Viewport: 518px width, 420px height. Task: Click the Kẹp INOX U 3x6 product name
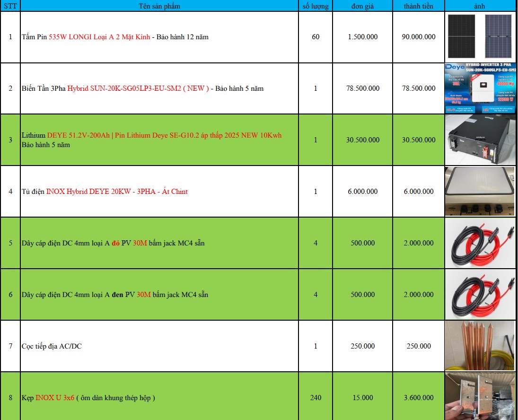coord(88,398)
